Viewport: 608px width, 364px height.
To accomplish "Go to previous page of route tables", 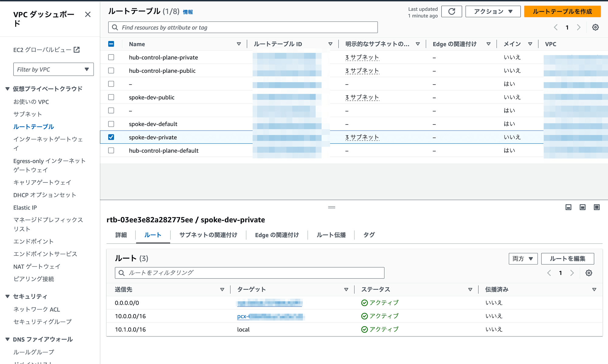I will point(556,27).
